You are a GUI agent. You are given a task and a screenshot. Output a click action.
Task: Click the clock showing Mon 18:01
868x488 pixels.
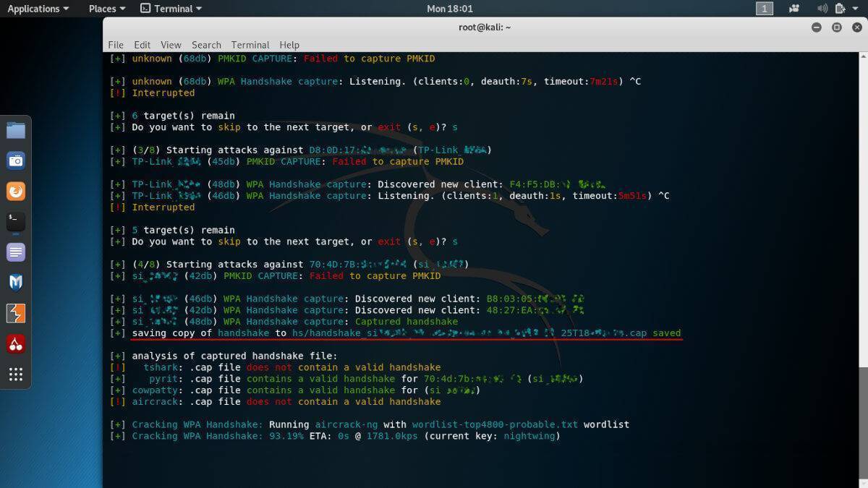click(450, 9)
